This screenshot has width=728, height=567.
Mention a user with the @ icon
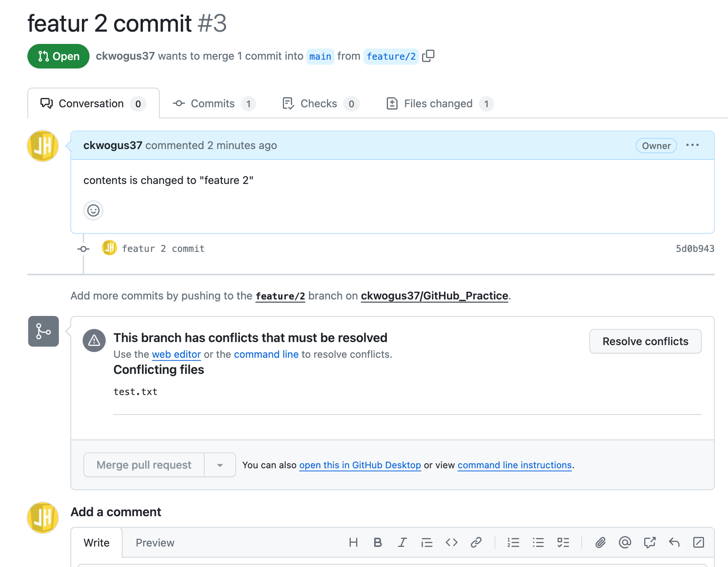pyautogui.click(x=624, y=542)
